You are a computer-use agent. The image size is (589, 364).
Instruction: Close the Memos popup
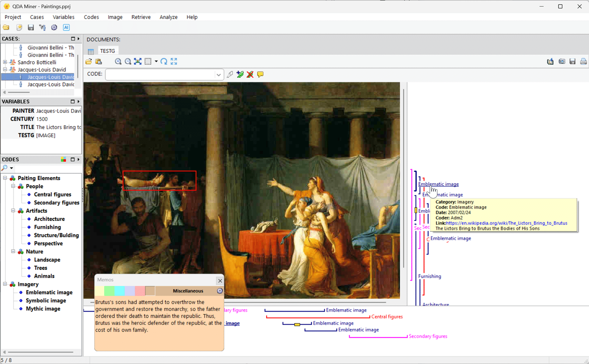220,281
